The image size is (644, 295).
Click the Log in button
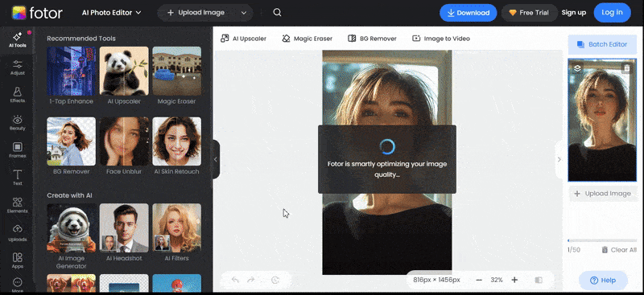point(612,13)
